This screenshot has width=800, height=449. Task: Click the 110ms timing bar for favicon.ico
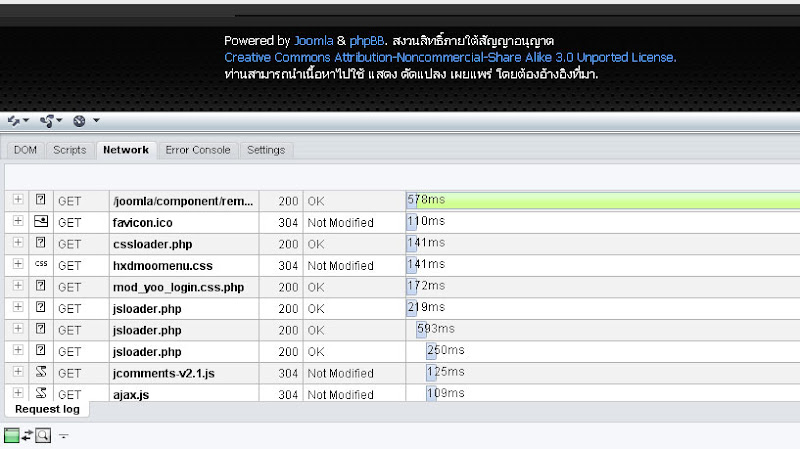pyautogui.click(x=412, y=221)
